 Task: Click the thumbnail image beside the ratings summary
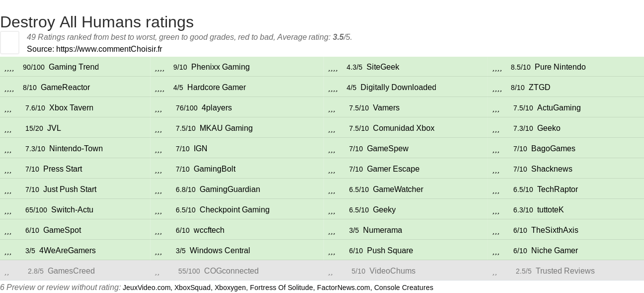coord(9,42)
